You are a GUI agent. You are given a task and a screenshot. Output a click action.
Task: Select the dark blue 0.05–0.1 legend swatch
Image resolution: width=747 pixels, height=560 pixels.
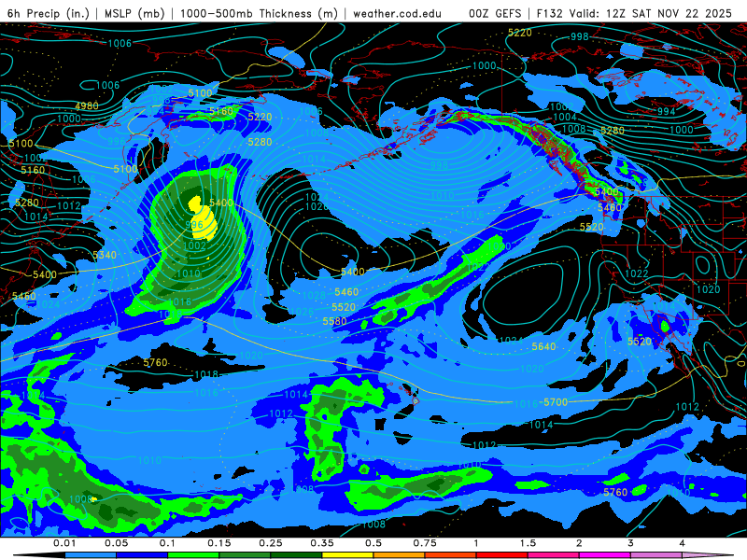[x=142, y=555]
